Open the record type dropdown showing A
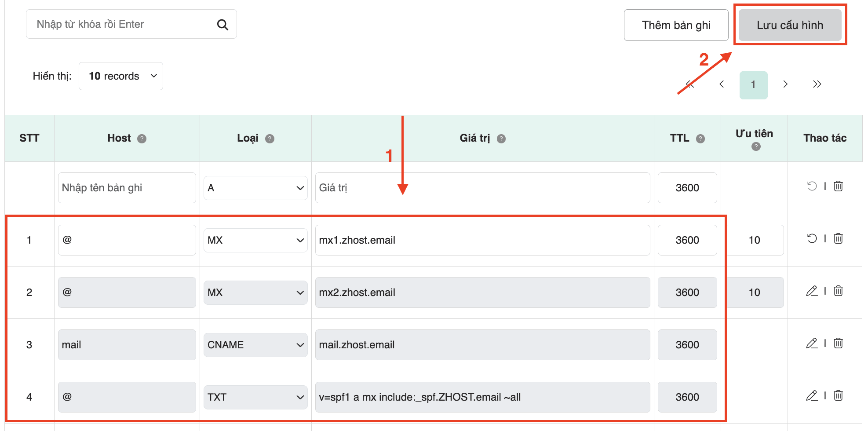The height and width of the screenshot is (431, 868). pos(255,187)
